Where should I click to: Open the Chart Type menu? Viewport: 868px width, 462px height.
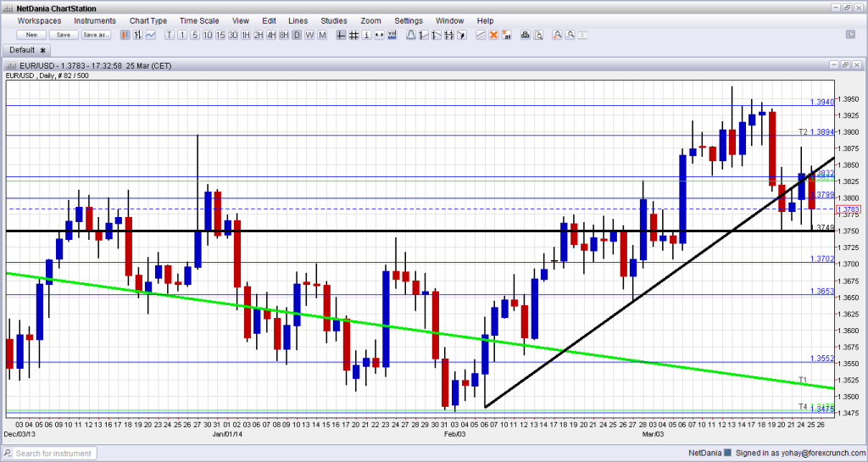(x=147, y=20)
